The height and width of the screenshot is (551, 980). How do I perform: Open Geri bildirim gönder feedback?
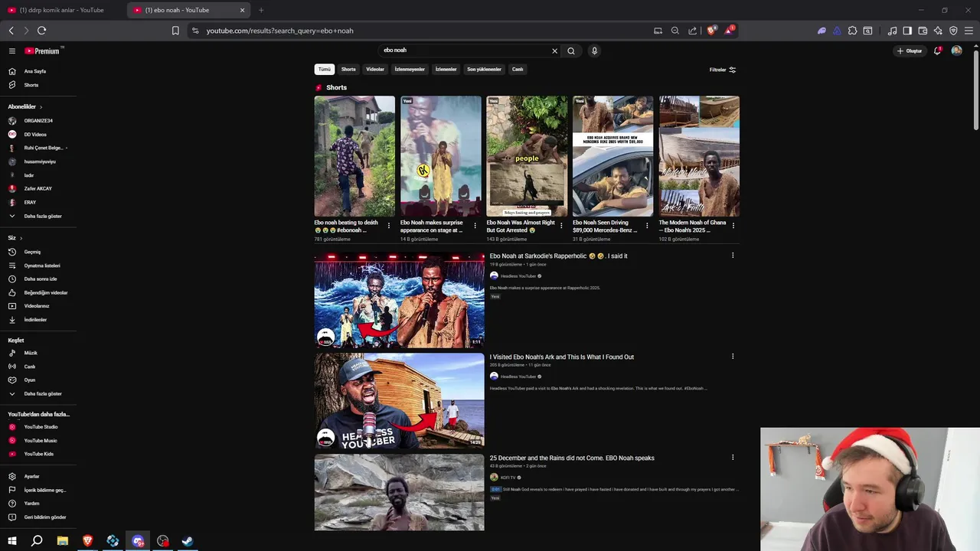[38, 517]
